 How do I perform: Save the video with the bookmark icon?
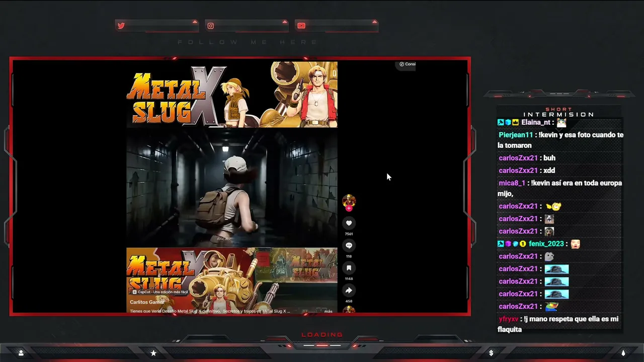coord(349,268)
